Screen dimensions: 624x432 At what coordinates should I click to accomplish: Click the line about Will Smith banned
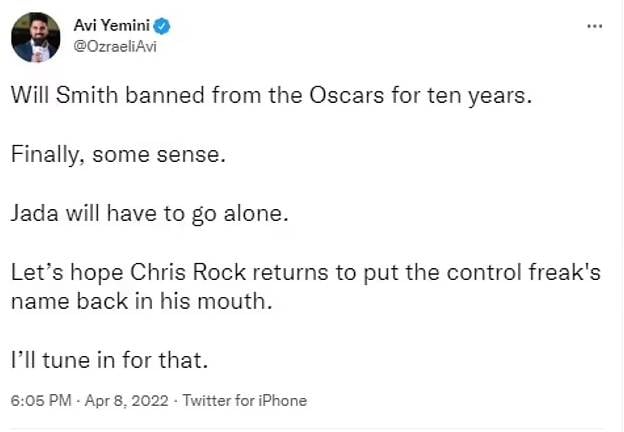point(234,98)
